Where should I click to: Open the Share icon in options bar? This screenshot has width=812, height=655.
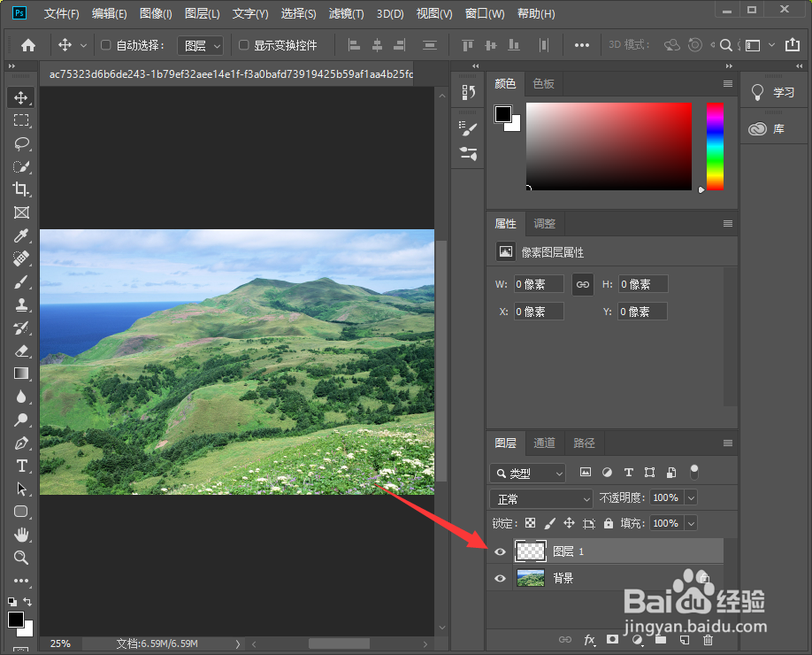793,45
